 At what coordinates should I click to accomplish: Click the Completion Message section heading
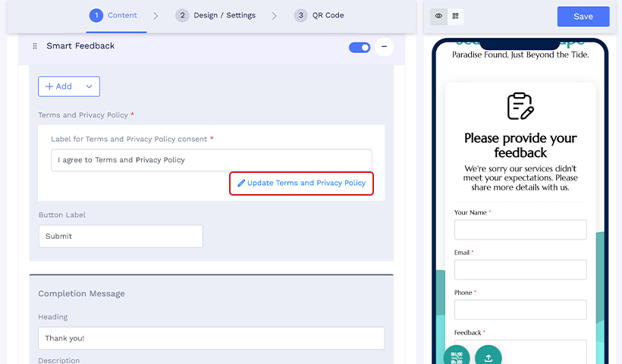coord(81,293)
